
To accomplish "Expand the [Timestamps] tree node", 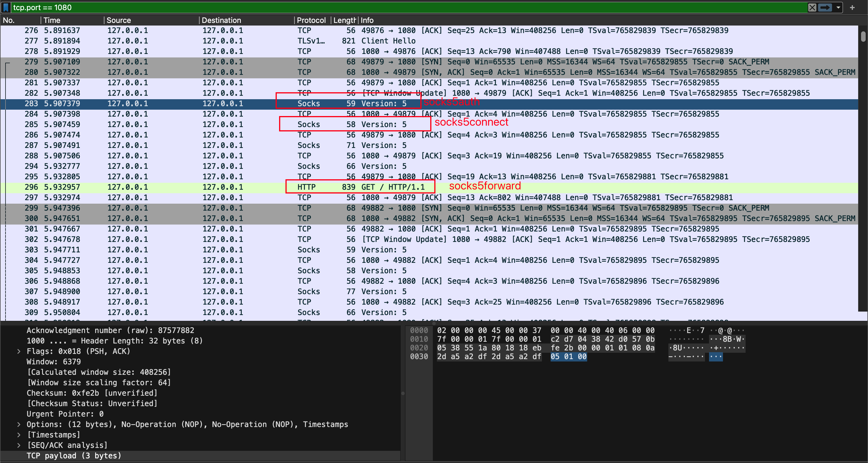I will [19, 435].
